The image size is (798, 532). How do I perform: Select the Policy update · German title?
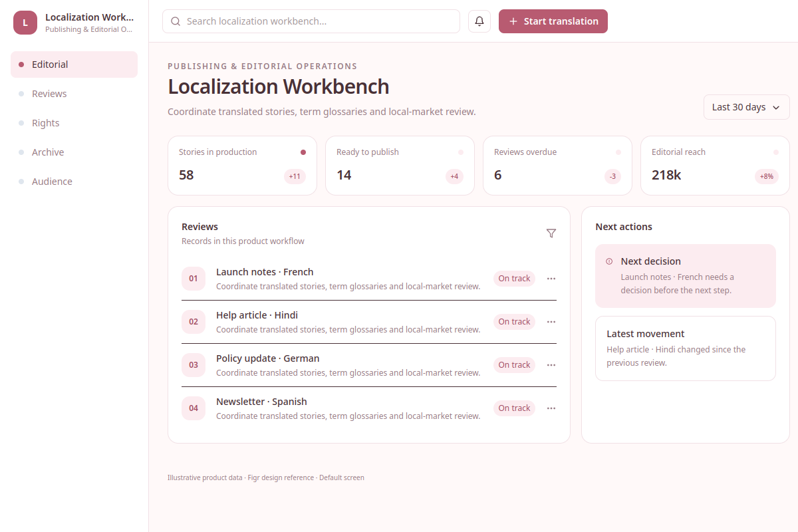(x=268, y=358)
